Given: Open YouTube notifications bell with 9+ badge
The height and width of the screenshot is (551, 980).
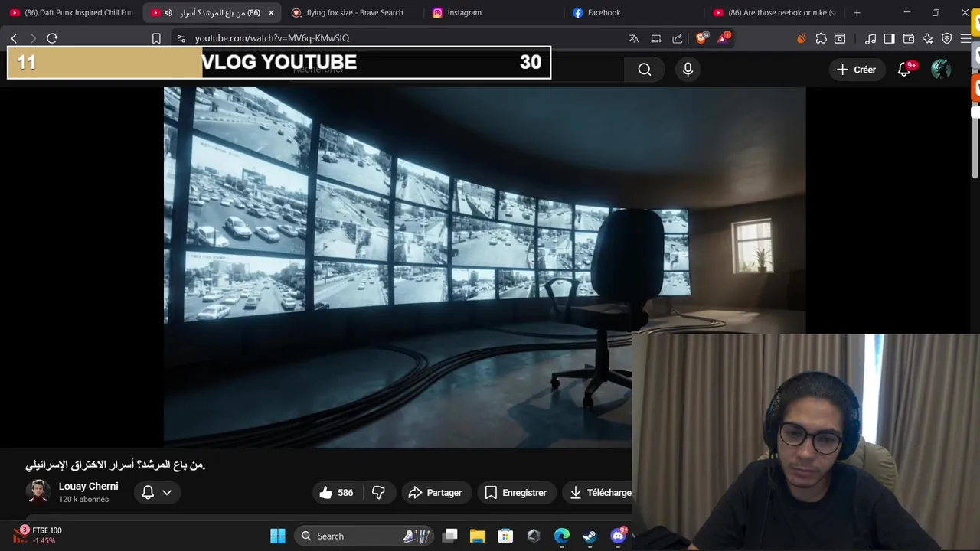Looking at the screenshot, I should point(904,70).
